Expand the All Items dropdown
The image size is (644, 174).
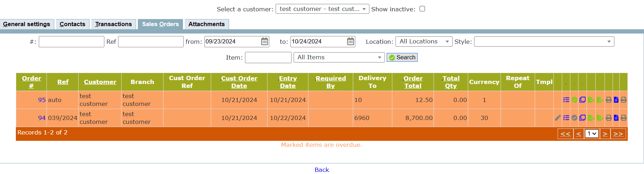pyautogui.click(x=339, y=58)
